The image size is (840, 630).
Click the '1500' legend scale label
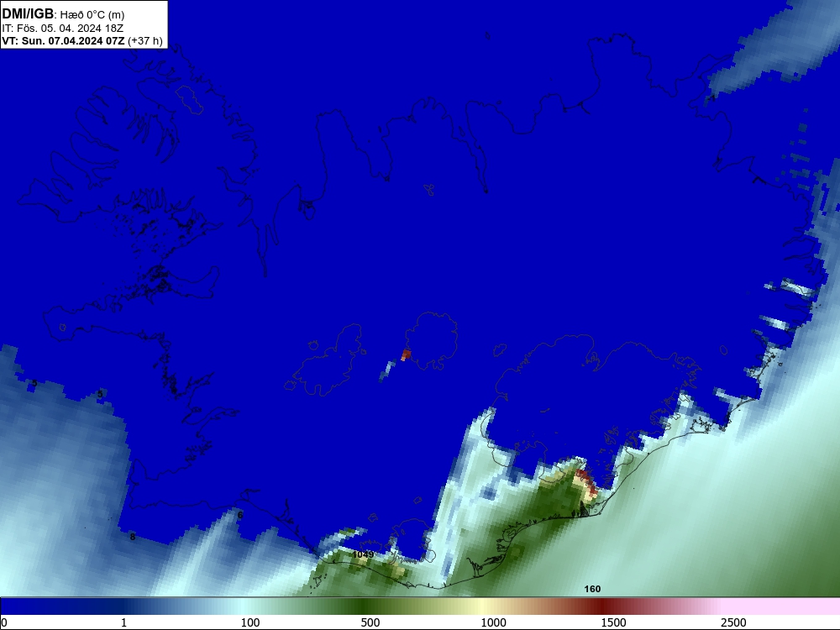[613, 622]
